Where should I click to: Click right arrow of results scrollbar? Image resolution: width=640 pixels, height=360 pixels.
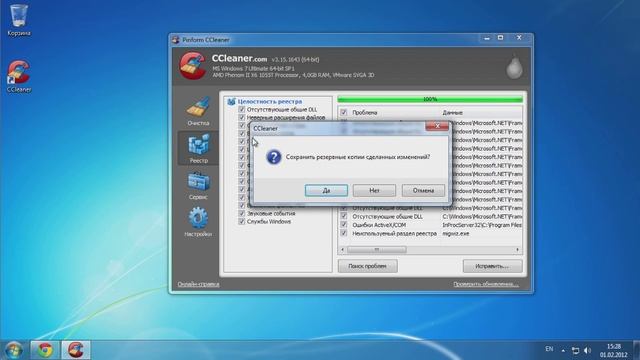518,249
